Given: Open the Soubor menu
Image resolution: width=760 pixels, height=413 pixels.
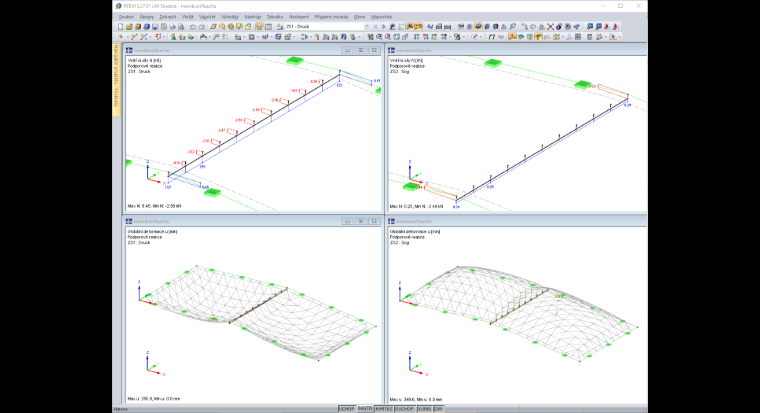Looking at the screenshot, I should pyautogui.click(x=126, y=16).
